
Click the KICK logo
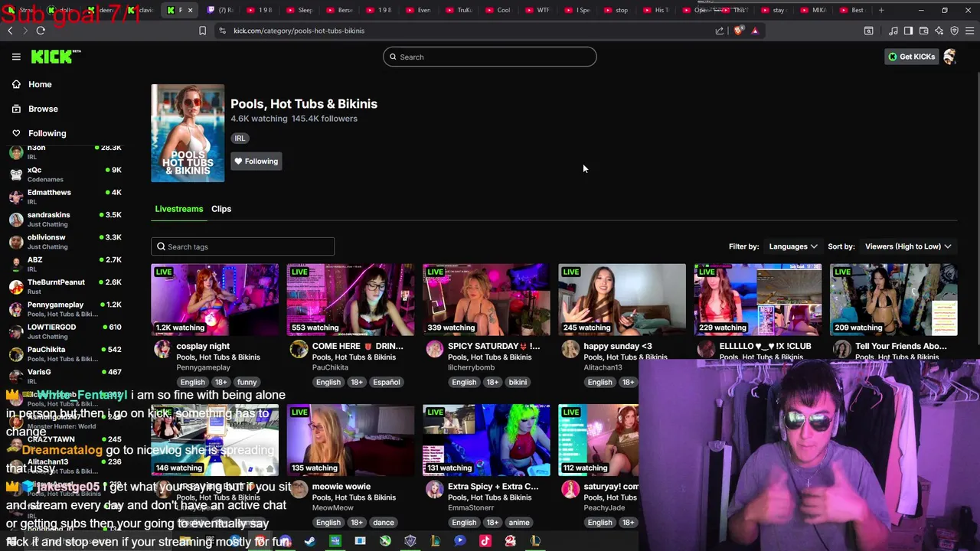pyautogui.click(x=55, y=57)
